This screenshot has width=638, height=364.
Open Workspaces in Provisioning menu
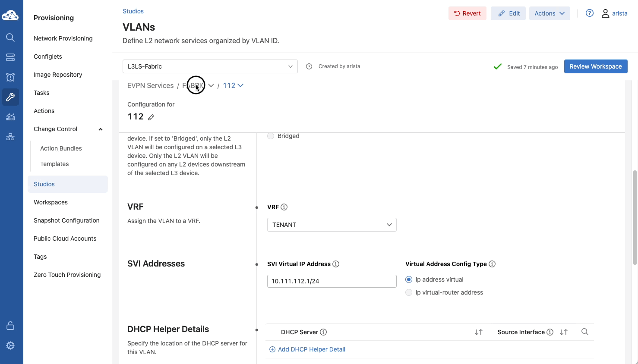pyautogui.click(x=51, y=202)
